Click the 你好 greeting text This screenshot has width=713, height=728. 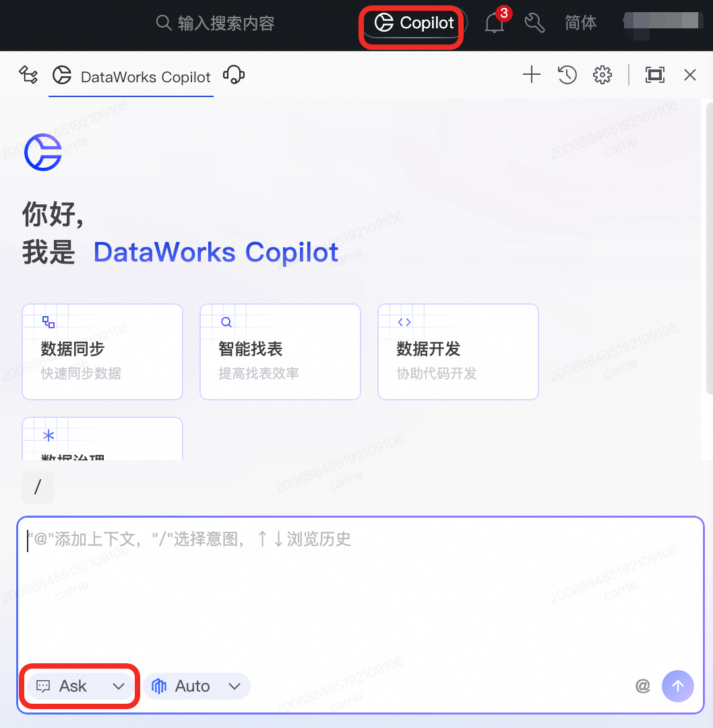(53, 214)
